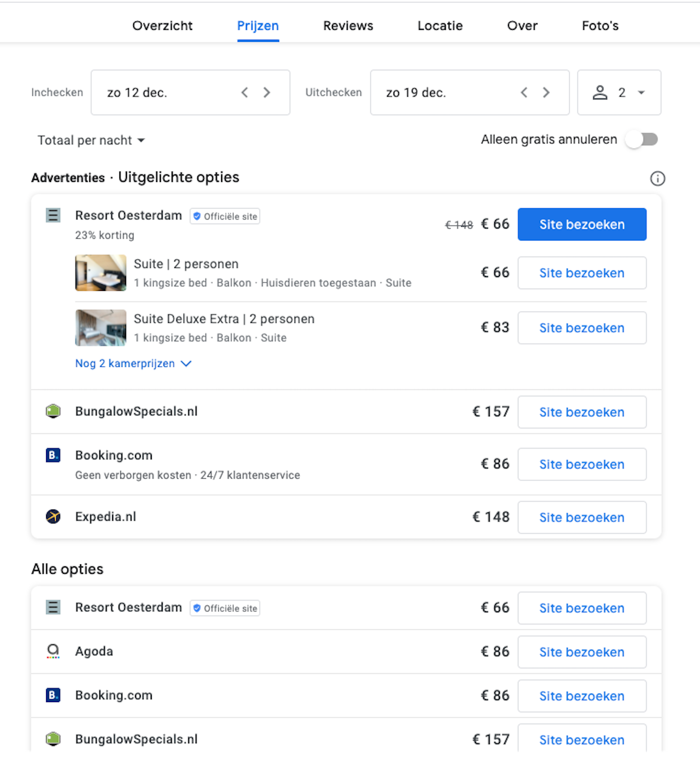Visit site for Resort Oesterdam under Alle opties
The height and width of the screenshot is (761, 700).
pyautogui.click(x=582, y=608)
